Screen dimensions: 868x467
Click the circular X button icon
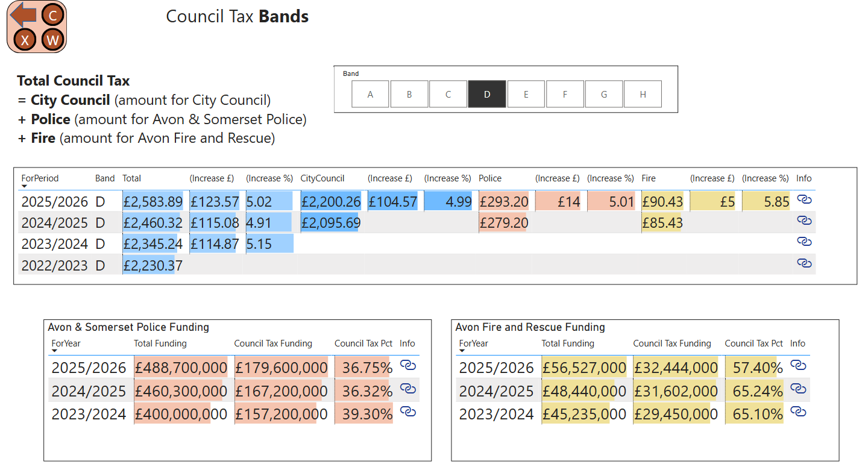coord(25,40)
